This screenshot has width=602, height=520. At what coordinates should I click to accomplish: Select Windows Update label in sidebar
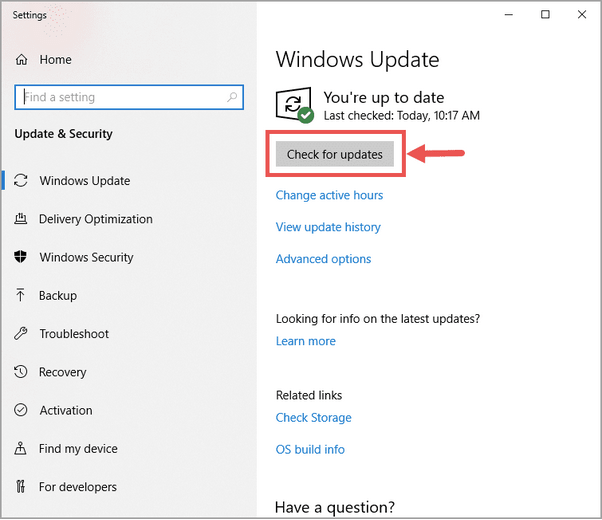coord(85,181)
